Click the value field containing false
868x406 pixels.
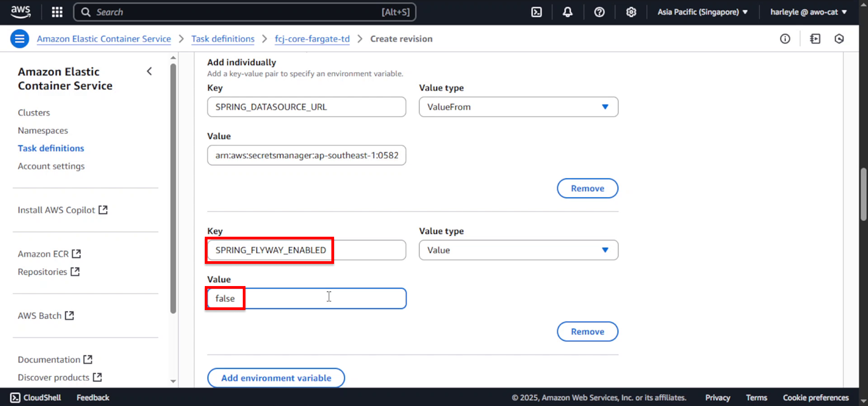pyautogui.click(x=307, y=298)
